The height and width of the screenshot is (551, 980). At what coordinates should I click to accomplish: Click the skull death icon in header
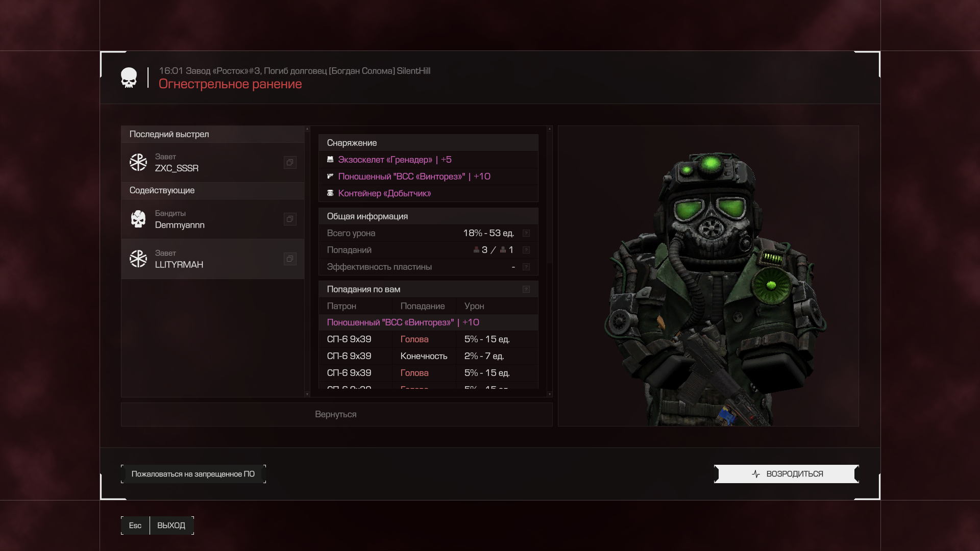click(x=129, y=78)
